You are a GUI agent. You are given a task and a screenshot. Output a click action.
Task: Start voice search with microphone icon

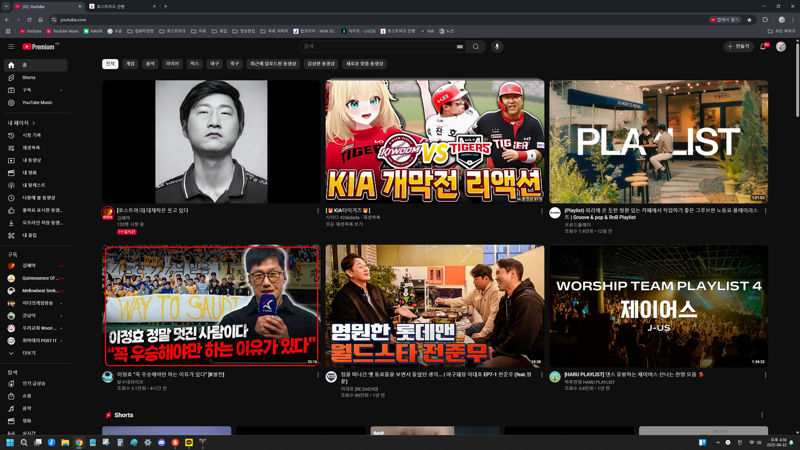pos(496,46)
